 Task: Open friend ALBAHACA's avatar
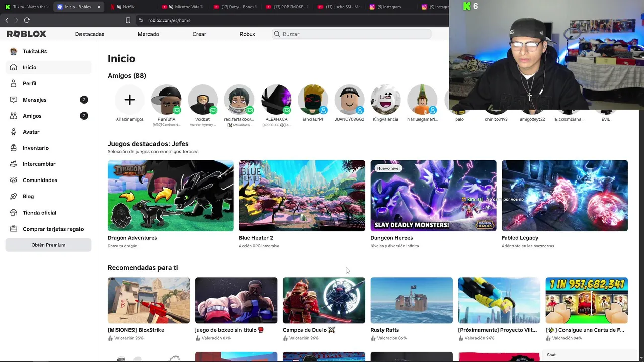point(276,100)
